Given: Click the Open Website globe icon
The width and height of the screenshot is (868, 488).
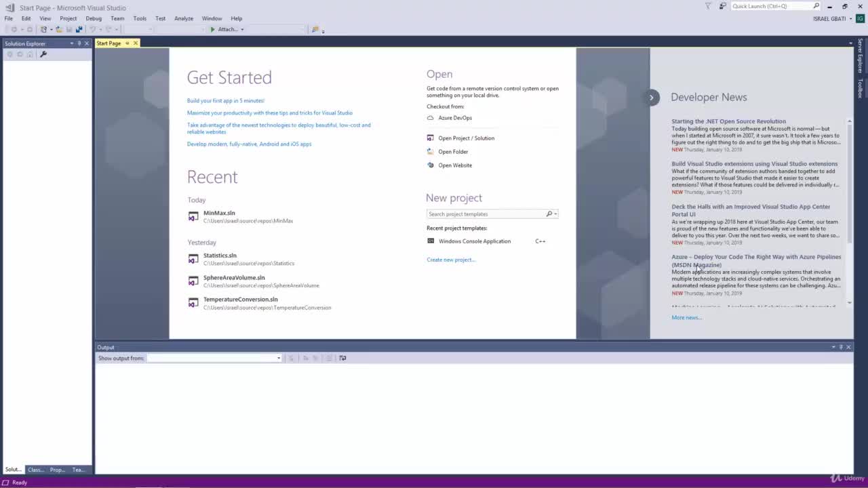Looking at the screenshot, I should (430, 165).
